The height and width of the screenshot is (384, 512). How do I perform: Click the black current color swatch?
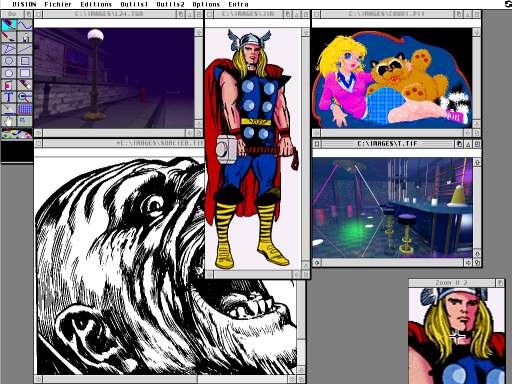point(17,151)
